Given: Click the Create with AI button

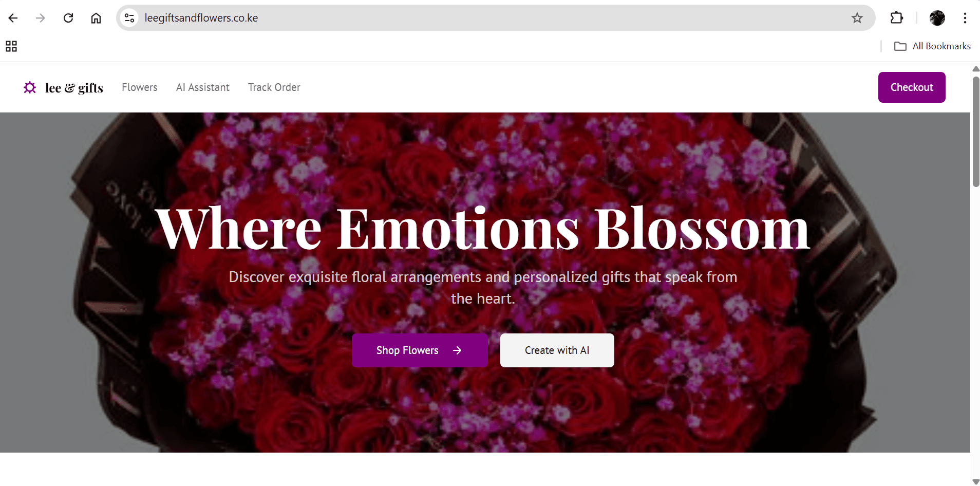Looking at the screenshot, I should (x=557, y=350).
